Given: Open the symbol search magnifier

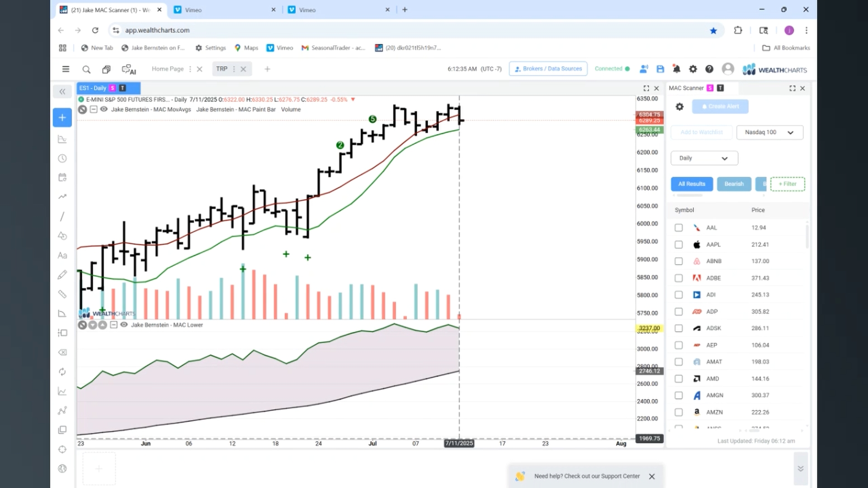Looking at the screenshot, I should (x=86, y=69).
